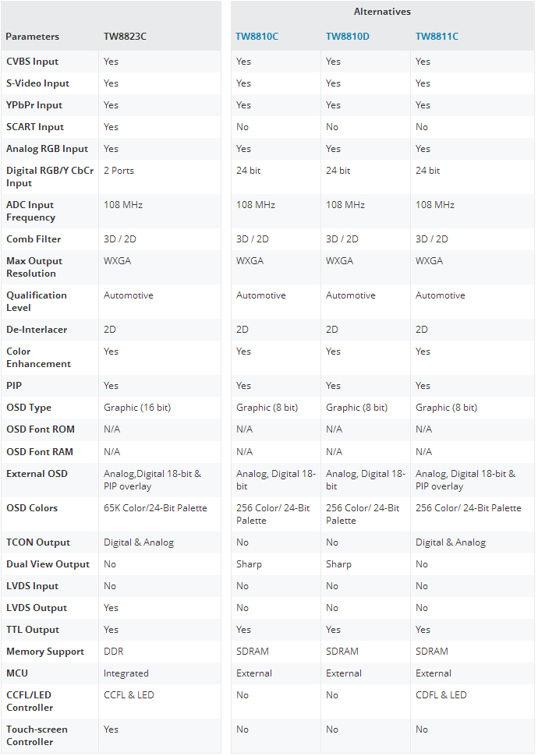The width and height of the screenshot is (538, 756).
Task: Click the Alternatives header
Action: pos(382,12)
